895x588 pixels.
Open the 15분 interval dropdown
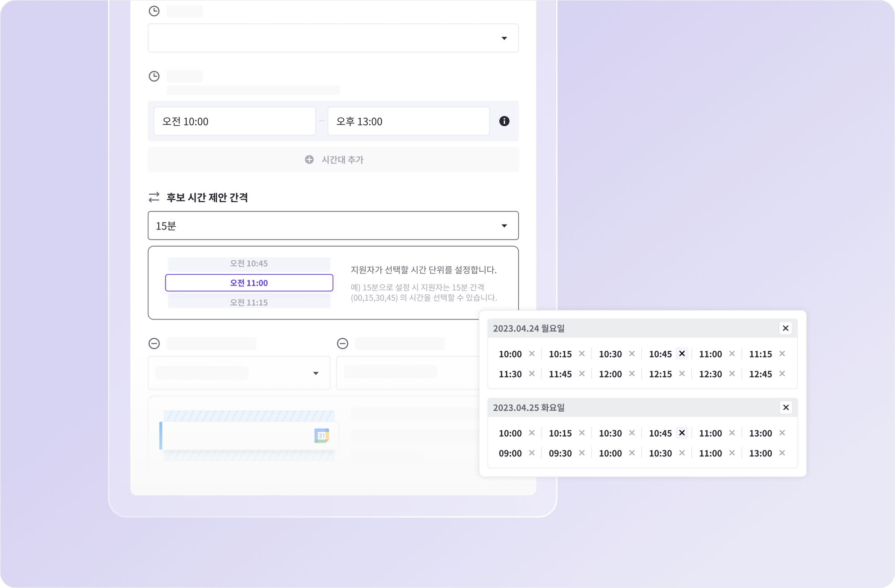[x=333, y=226]
